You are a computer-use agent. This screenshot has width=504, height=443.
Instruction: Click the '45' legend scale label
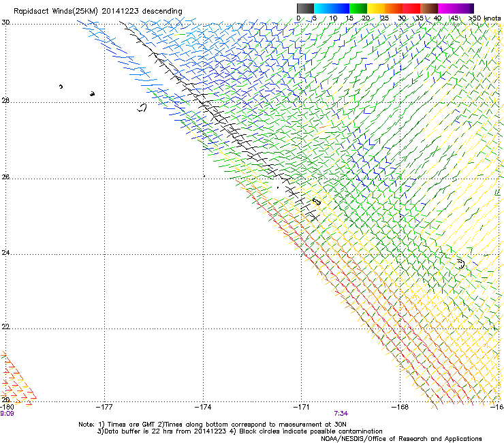454,18
